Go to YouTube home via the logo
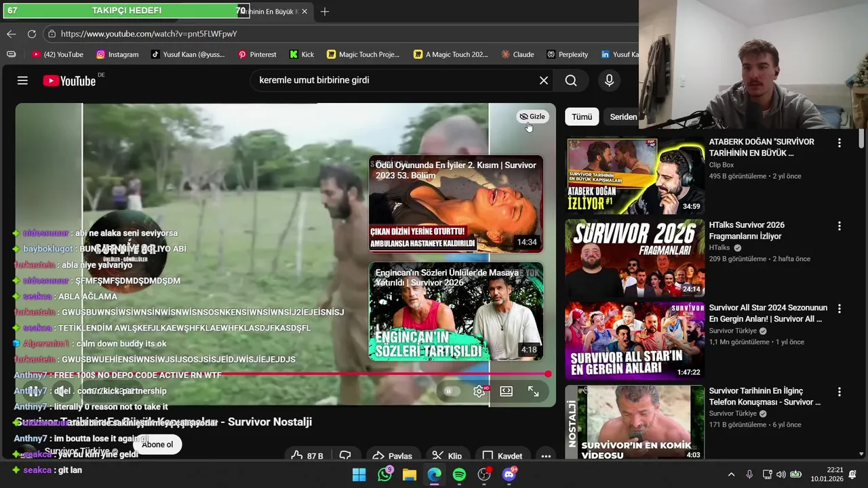 pos(69,81)
